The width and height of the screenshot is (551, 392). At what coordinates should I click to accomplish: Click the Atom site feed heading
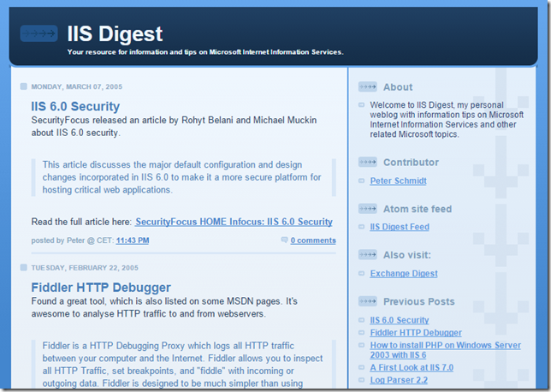click(x=418, y=209)
